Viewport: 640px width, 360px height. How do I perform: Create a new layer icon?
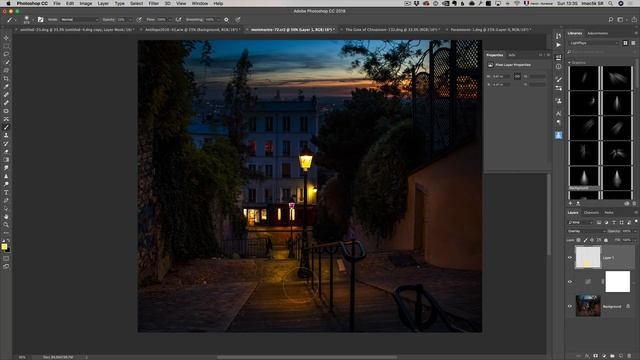pyautogui.click(x=621, y=356)
